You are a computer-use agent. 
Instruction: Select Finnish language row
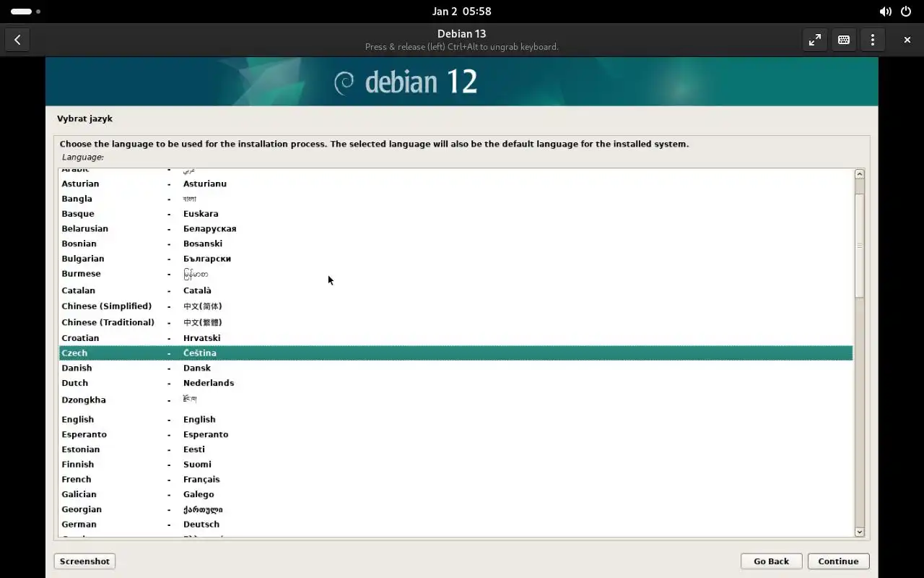(456, 465)
